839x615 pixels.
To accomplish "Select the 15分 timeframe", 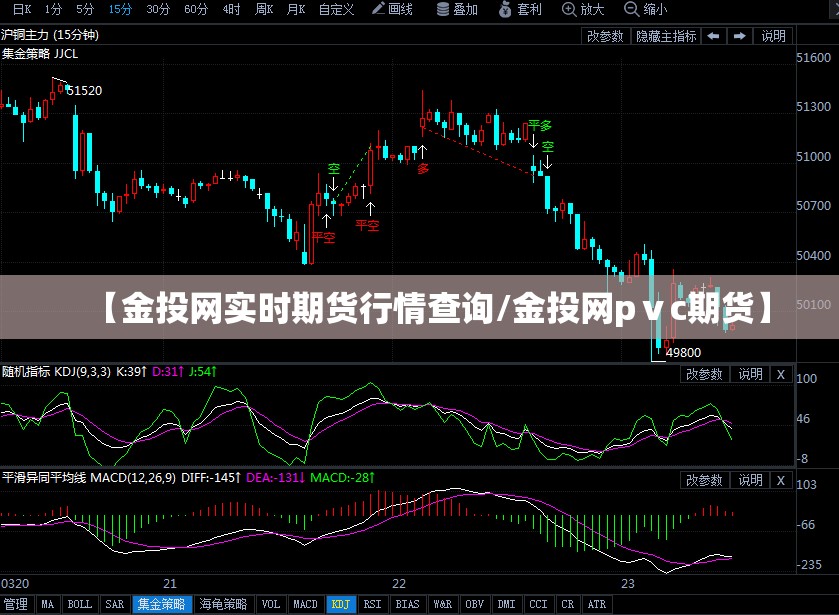I will 120,9.
